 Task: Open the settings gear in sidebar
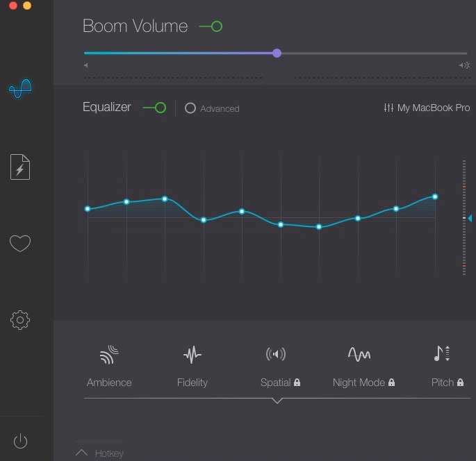pyautogui.click(x=20, y=320)
